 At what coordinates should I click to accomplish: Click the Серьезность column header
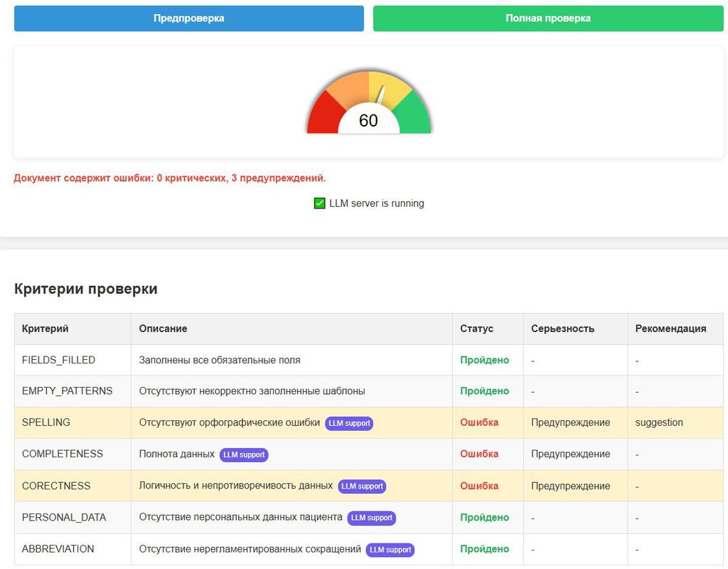562,329
